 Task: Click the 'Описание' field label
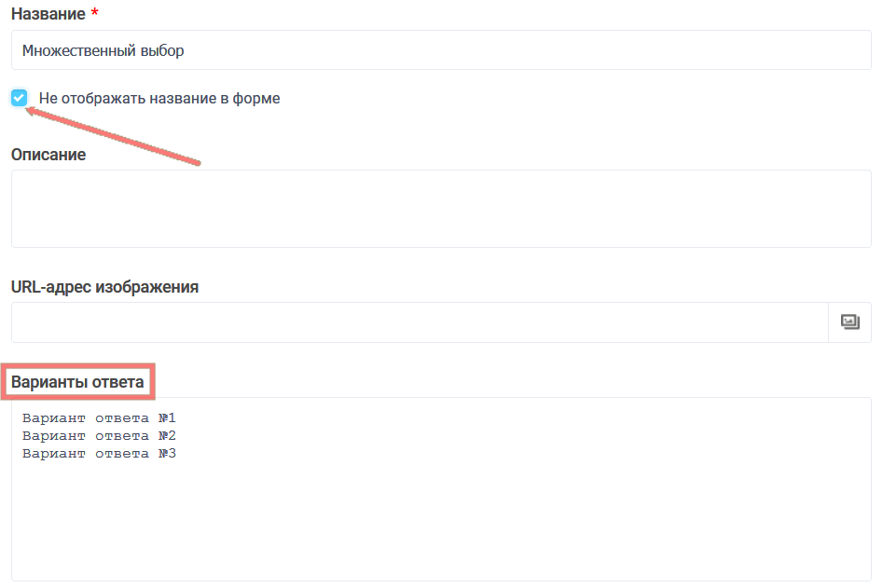(48, 155)
